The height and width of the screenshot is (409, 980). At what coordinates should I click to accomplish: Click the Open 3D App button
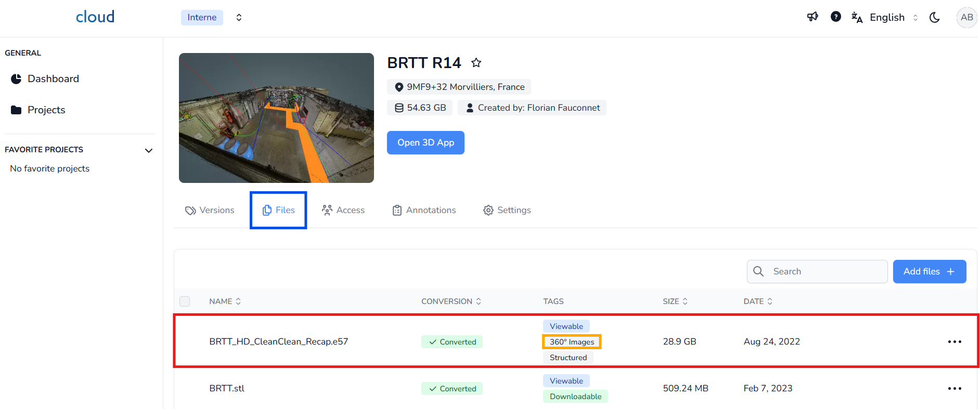425,142
